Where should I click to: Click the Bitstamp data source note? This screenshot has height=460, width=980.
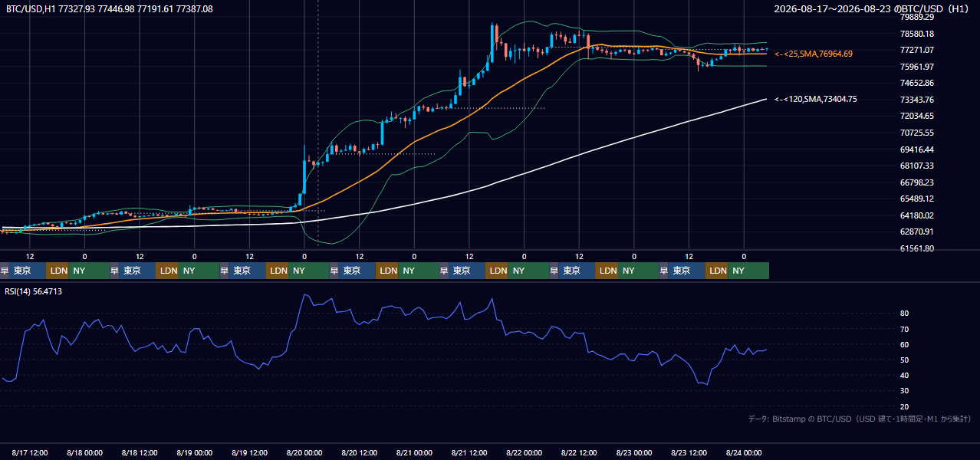(x=860, y=419)
